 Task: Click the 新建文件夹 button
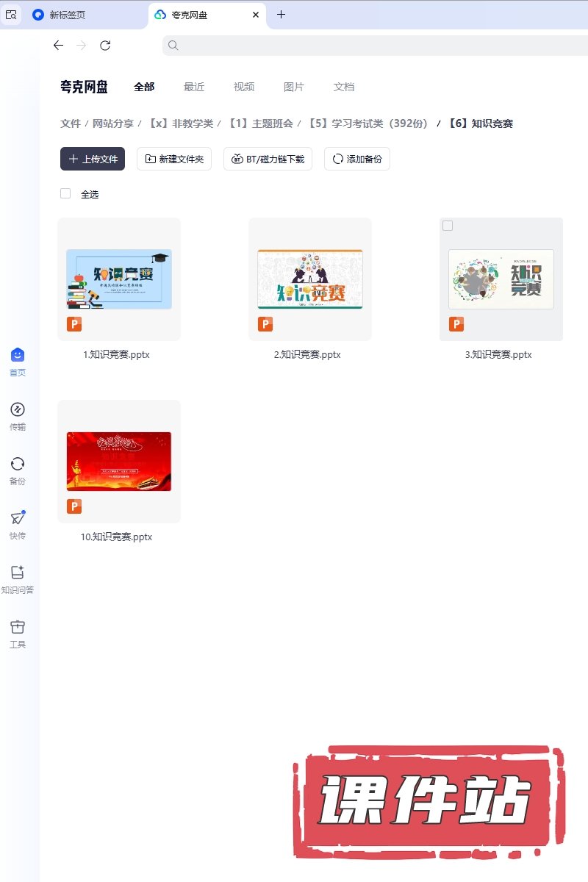tap(174, 159)
